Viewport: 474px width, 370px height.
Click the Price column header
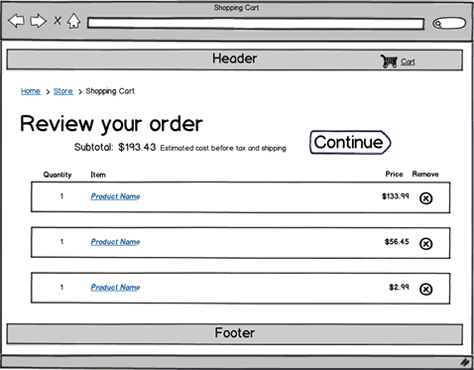point(394,174)
